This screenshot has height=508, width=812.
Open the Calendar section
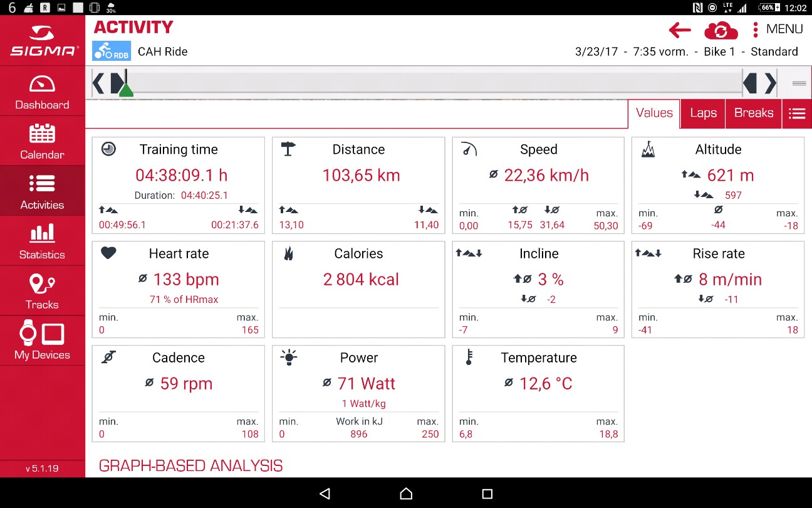42,141
